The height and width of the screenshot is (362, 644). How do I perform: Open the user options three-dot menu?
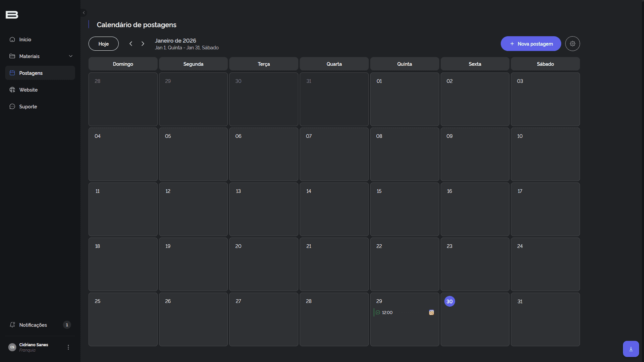tap(68, 347)
